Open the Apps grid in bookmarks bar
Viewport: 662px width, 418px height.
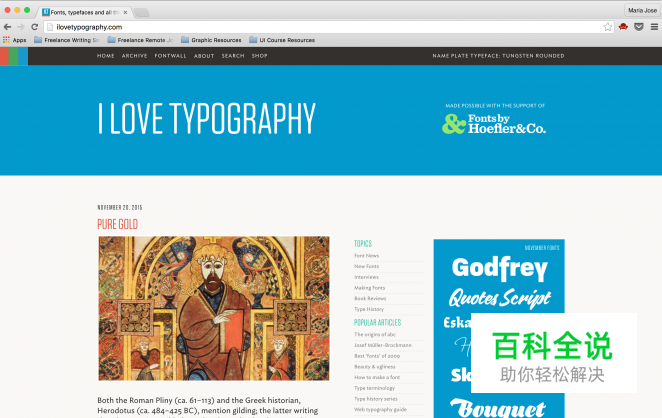(x=14, y=40)
